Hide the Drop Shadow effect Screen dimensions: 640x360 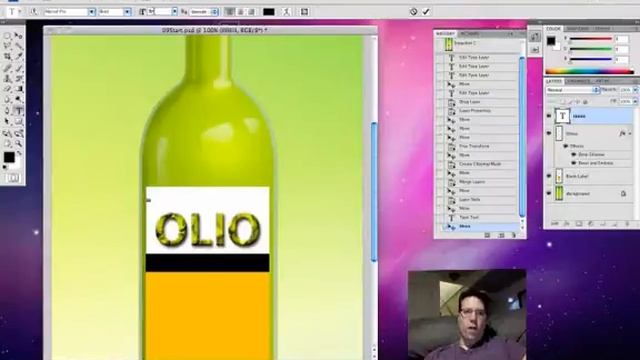[573, 154]
